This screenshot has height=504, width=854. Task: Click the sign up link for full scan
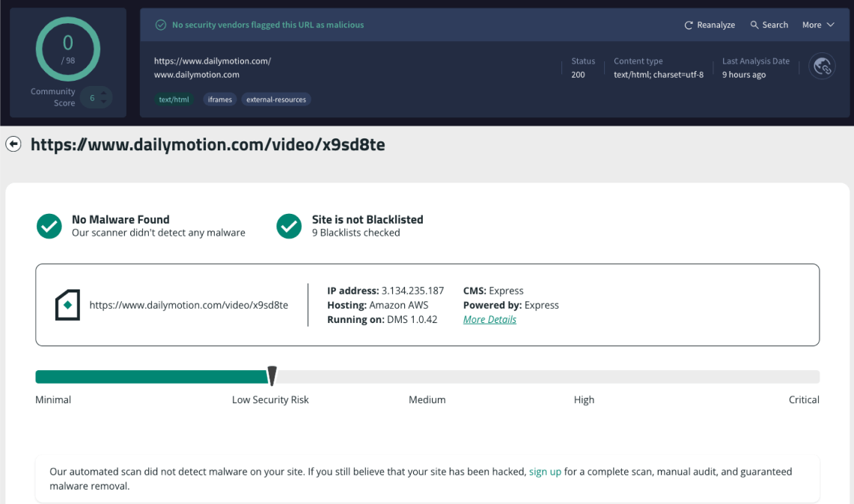pos(545,471)
